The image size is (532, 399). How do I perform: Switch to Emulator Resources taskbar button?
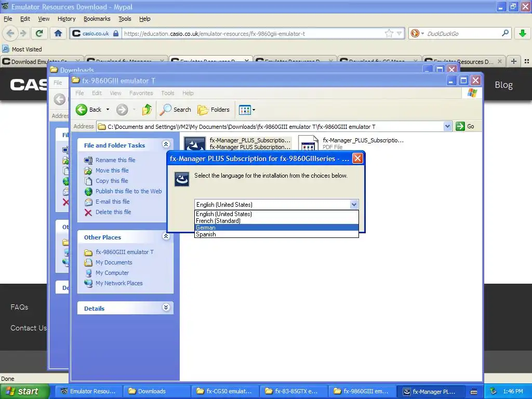pos(88,391)
